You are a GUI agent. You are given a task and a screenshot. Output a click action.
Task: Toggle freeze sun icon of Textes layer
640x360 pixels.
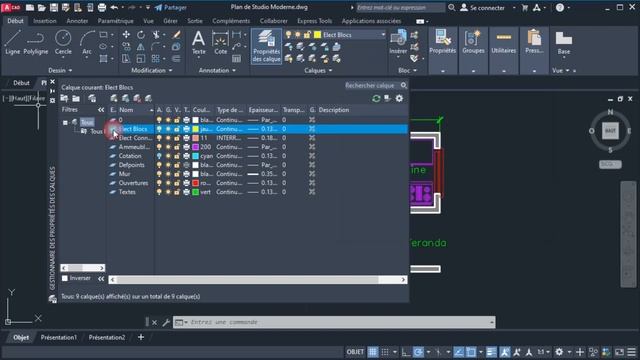[x=168, y=192]
